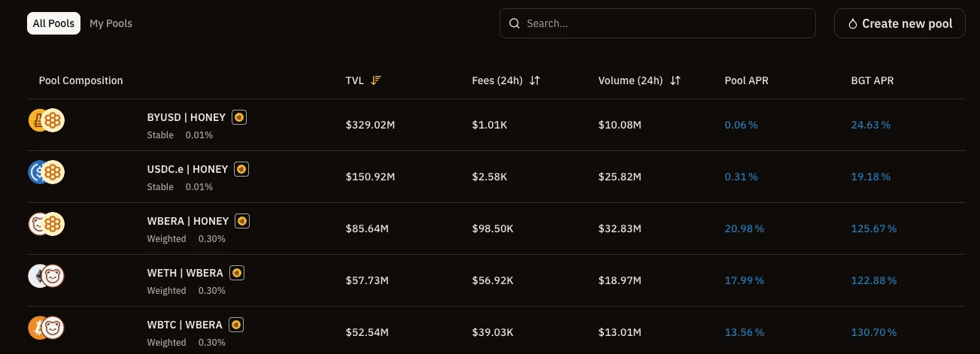Click the USDC.e | HONEY token pair icon
This screenshot has height=354, width=980.
tap(47, 173)
